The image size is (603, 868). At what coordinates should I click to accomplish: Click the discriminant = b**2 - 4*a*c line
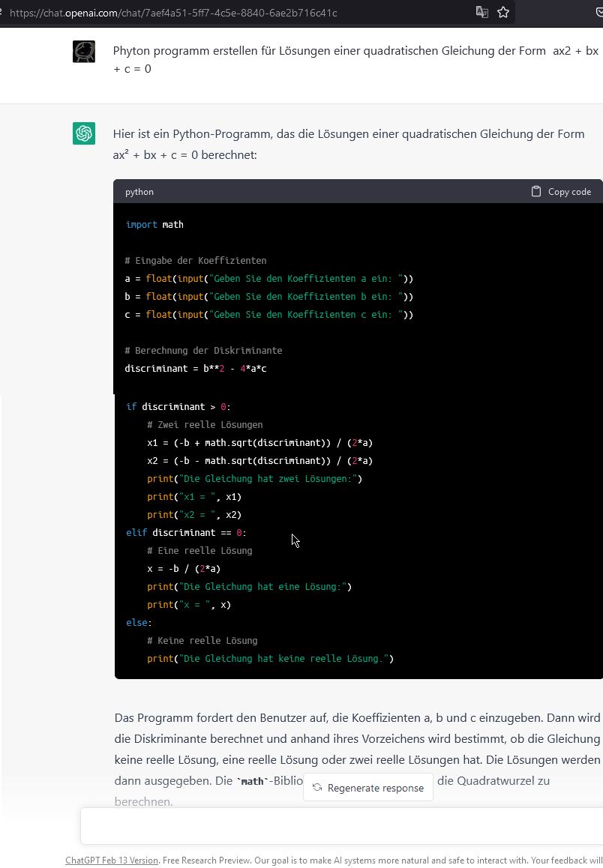[x=196, y=368]
